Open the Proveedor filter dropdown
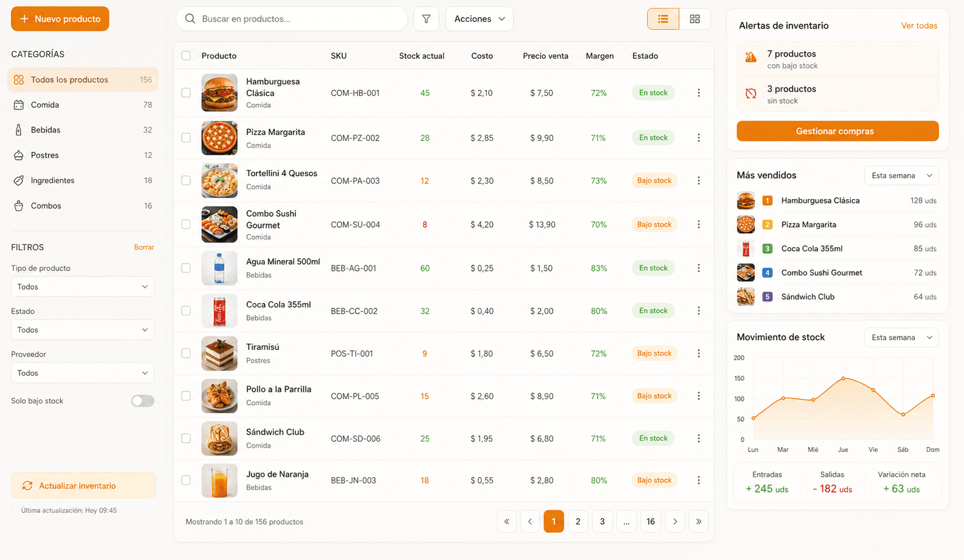 [x=83, y=373]
